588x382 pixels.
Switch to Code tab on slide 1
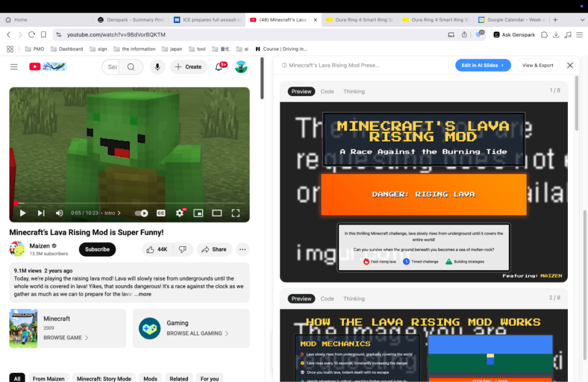click(x=327, y=92)
